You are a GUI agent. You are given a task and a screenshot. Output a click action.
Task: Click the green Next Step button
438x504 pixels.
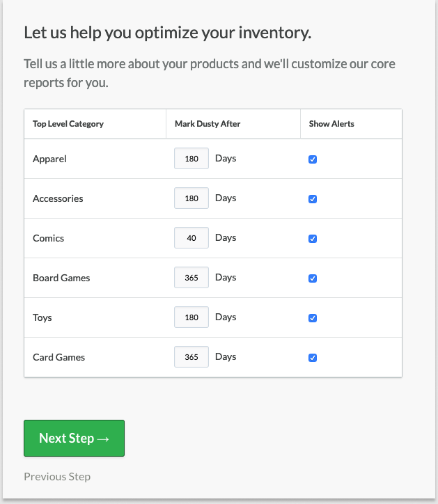click(74, 438)
